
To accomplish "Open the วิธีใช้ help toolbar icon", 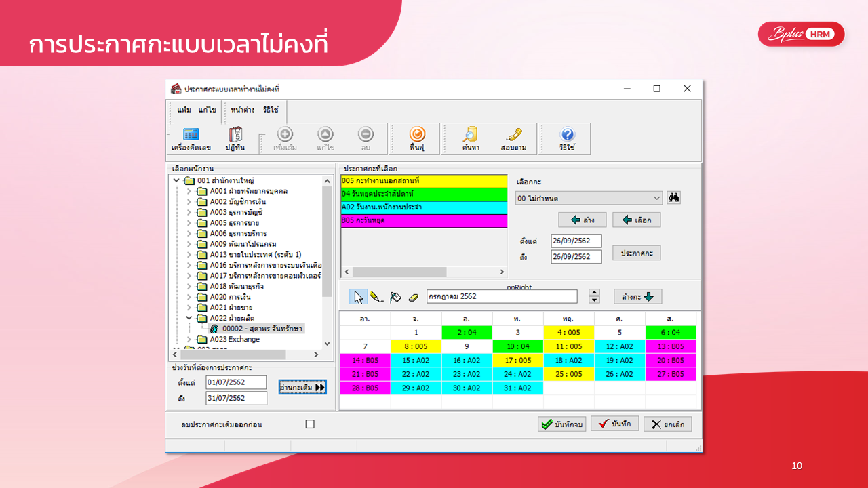I will click(568, 139).
